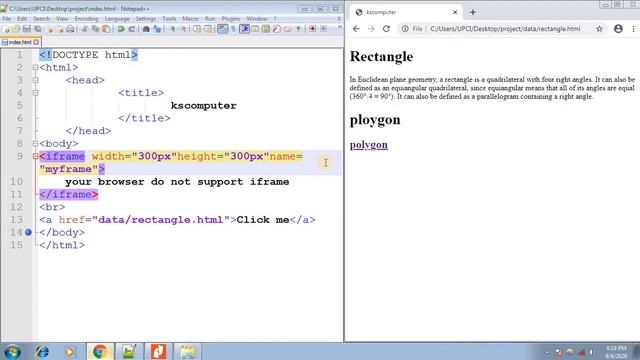
Task: Click the ploygon heading on the web page
Action: tap(375, 120)
